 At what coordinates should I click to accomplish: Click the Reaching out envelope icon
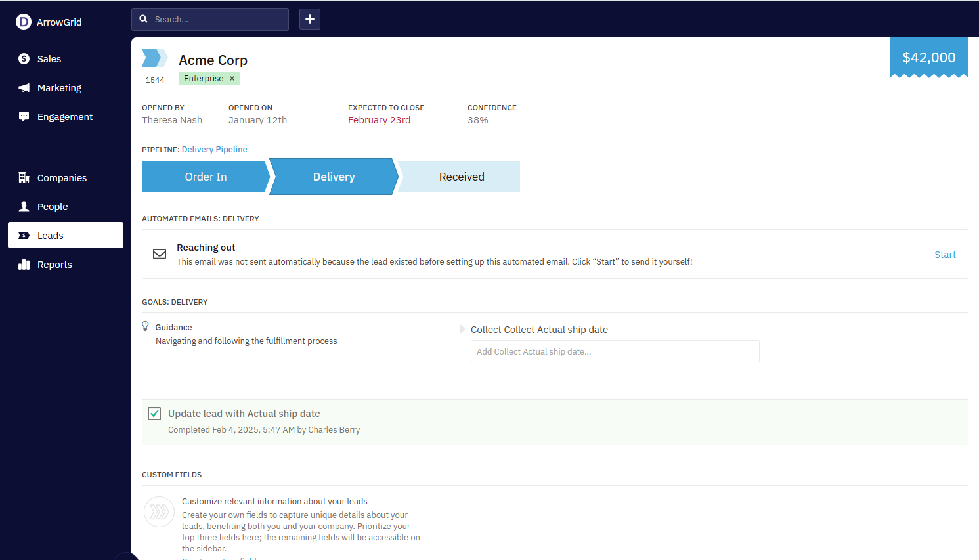tap(160, 254)
